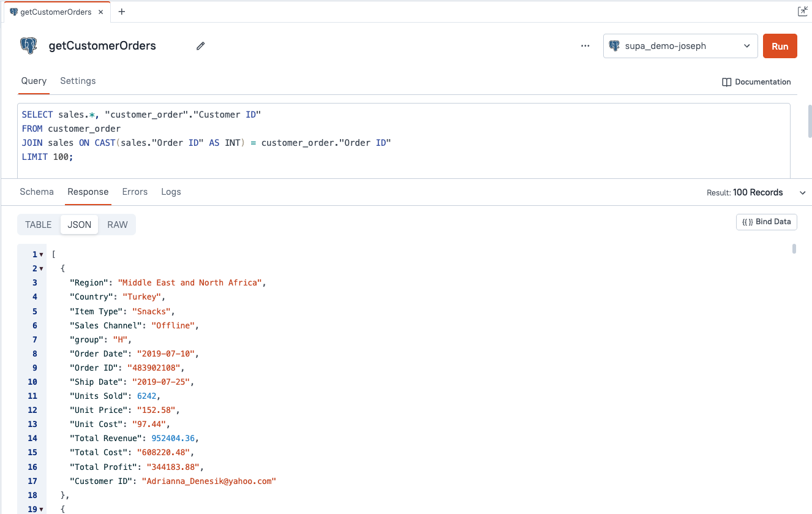Open the Errors tab
This screenshot has width=812, height=514.
135,192
